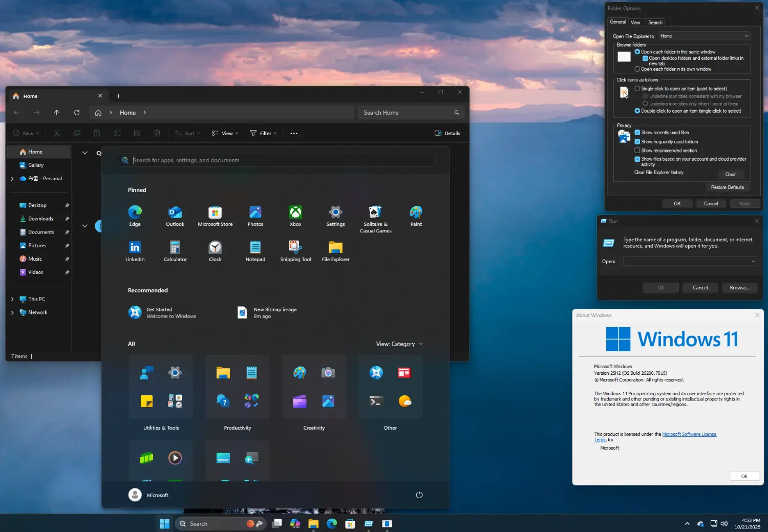
Task: Refresh the File Explorer view
Action: (77, 113)
